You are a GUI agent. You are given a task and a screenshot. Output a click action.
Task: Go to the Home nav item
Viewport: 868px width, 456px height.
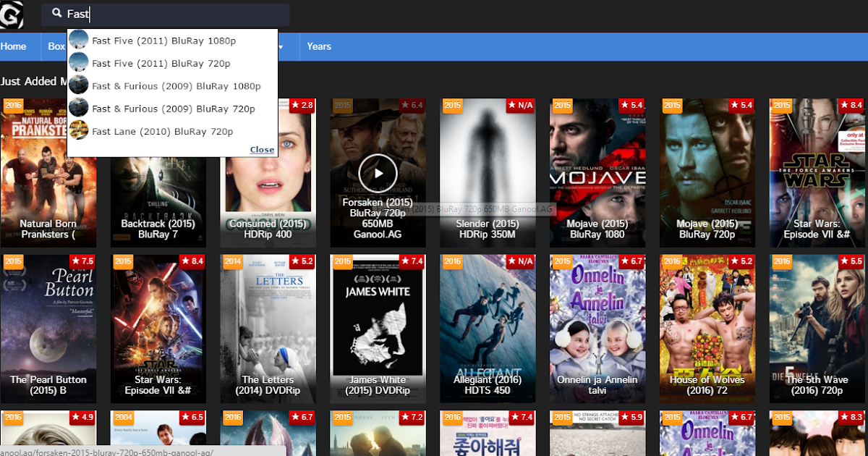(13, 46)
